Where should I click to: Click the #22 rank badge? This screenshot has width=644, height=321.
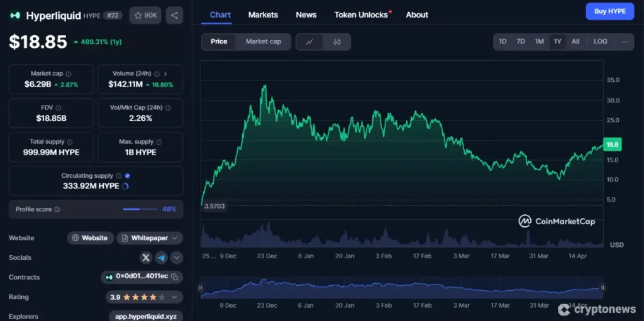pyautogui.click(x=112, y=15)
